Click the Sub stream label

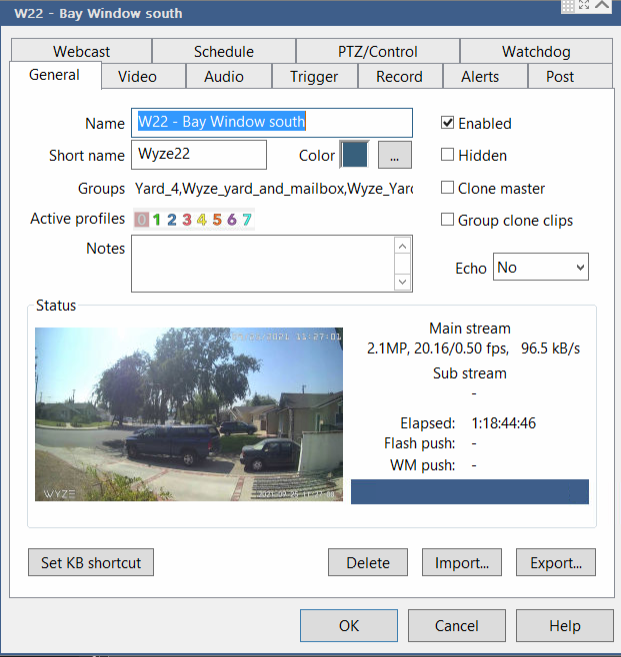pos(470,373)
